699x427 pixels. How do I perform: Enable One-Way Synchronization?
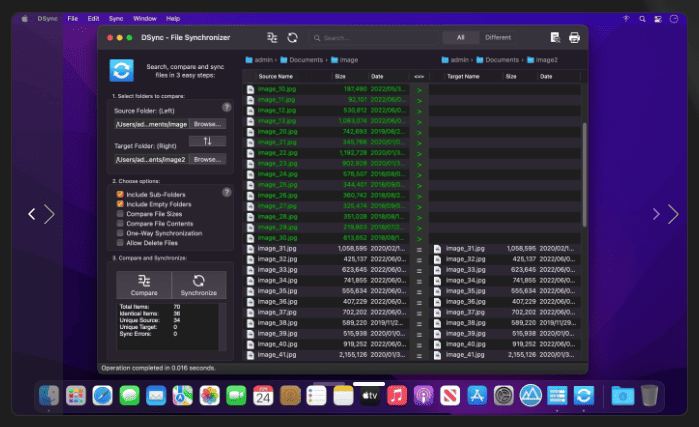click(x=120, y=233)
